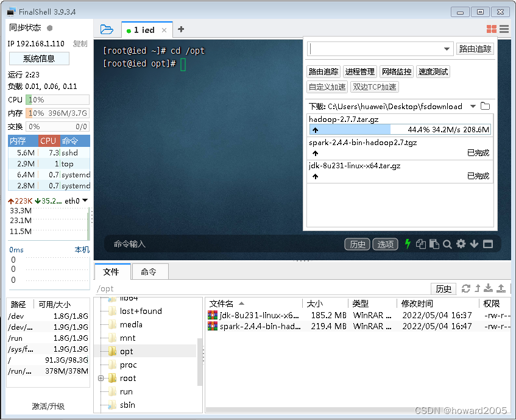This screenshot has height=420, width=516.
Task: Add a new session tab with plus
Action: [181, 29]
